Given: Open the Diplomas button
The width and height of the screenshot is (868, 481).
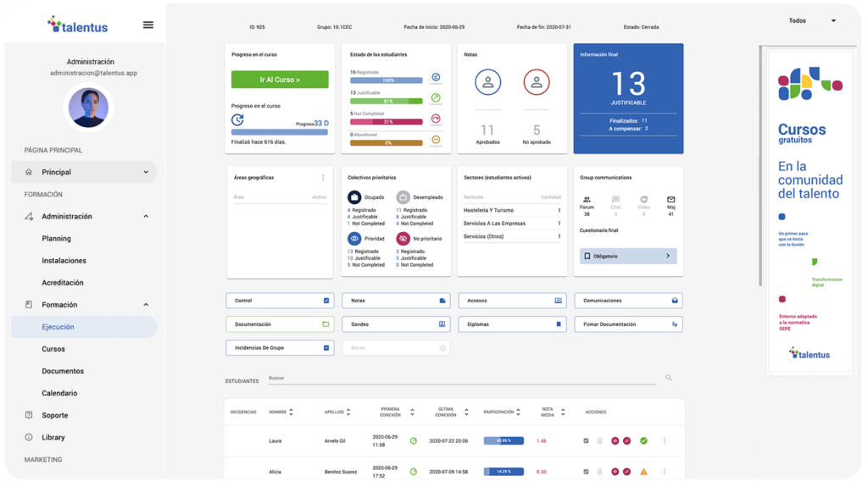Looking at the screenshot, I should (512, 324).
